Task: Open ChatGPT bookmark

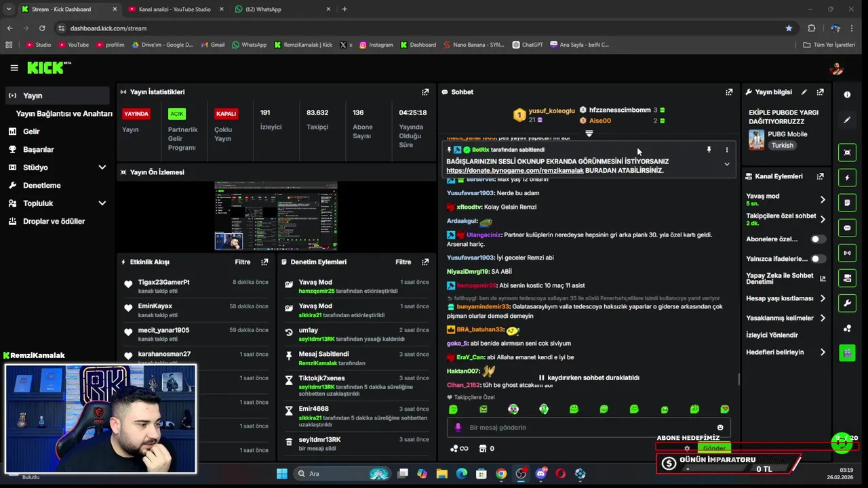Action: pos(528,45)
